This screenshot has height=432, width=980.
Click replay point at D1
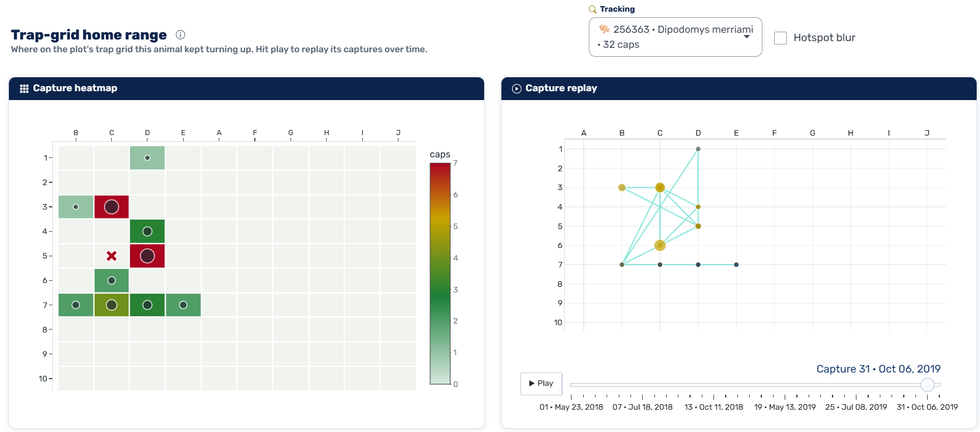point(698,149)
